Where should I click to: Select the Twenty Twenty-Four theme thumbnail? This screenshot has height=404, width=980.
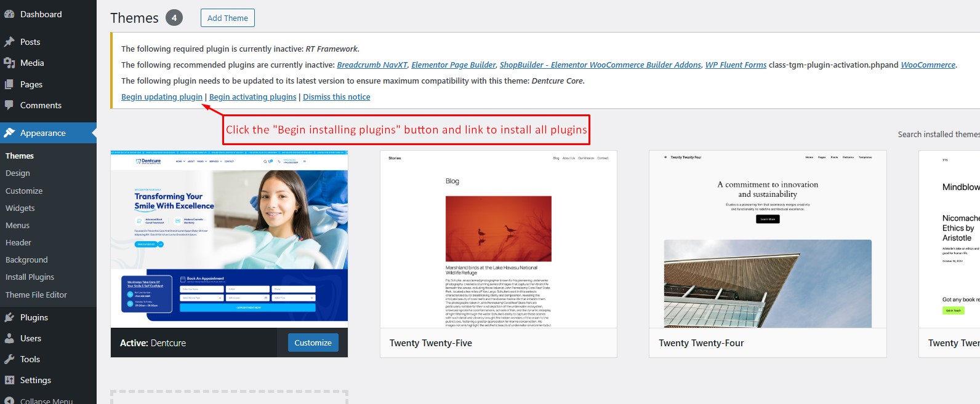[768, 239]
